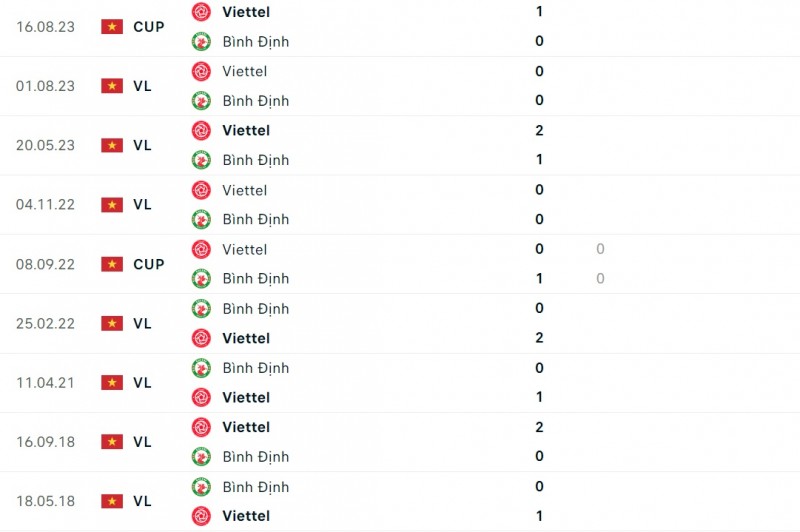The image size is (800, 532).
Task: Click Vietnam flag beside 08.09.22 CUP match
Action: click(112, 264)
